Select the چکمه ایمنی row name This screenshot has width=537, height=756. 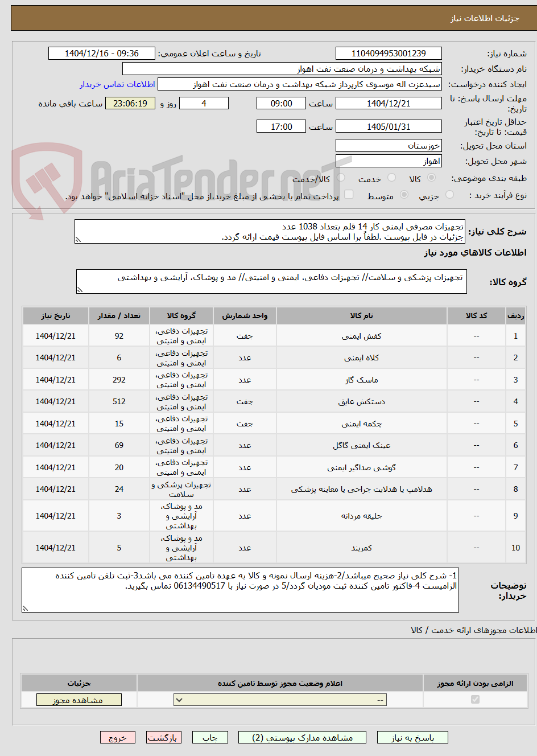(x=361, y=424)
